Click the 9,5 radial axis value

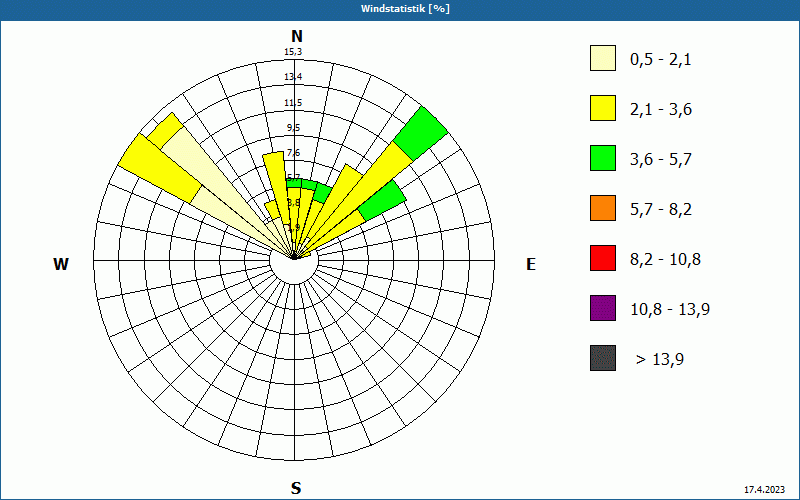click(293, 128)
